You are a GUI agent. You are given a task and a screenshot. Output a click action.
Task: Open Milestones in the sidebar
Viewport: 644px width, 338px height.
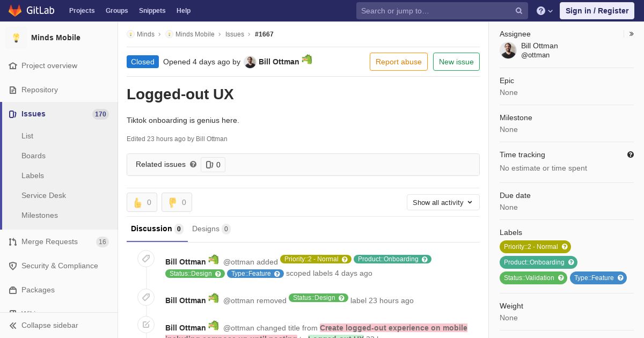[x=40, y=215]
